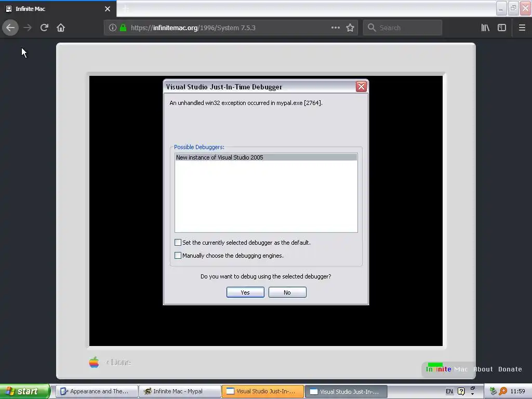Check Manually choose the debugging engines

point(178,256)
